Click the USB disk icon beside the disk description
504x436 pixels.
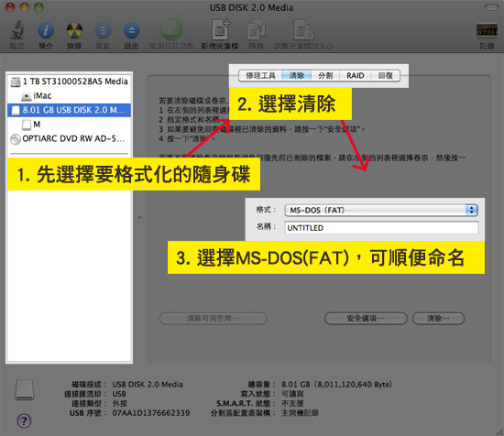[25, 389]
